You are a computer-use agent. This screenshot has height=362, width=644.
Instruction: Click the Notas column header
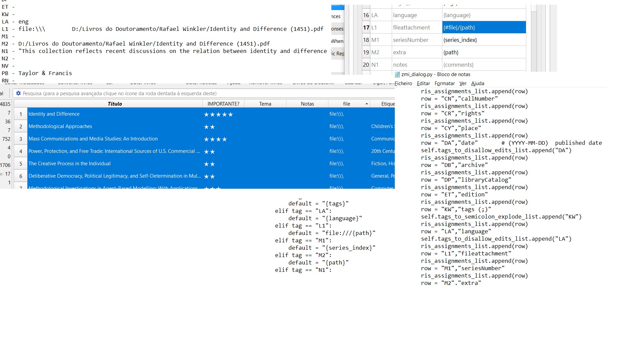pos(307,104)
